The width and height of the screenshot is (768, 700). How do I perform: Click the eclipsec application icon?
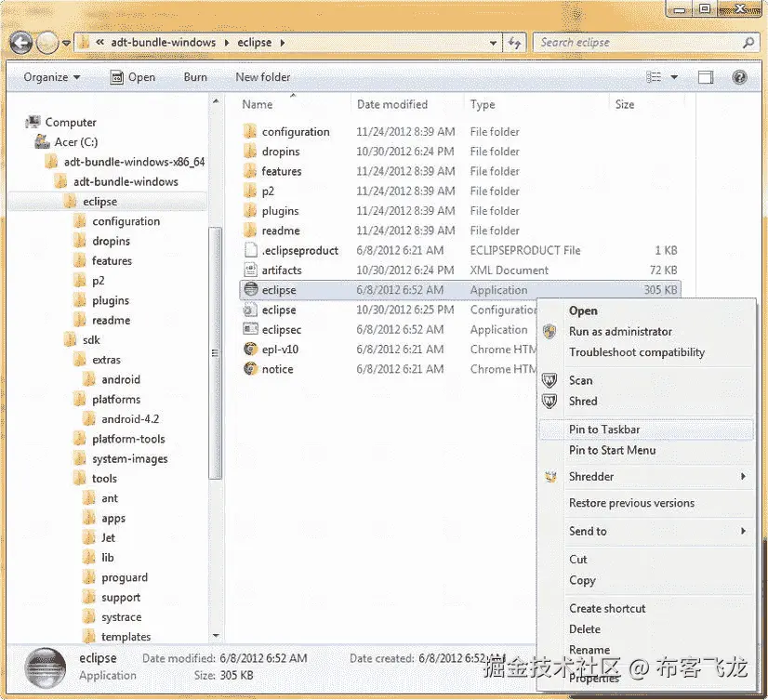[x=250, y=329]
